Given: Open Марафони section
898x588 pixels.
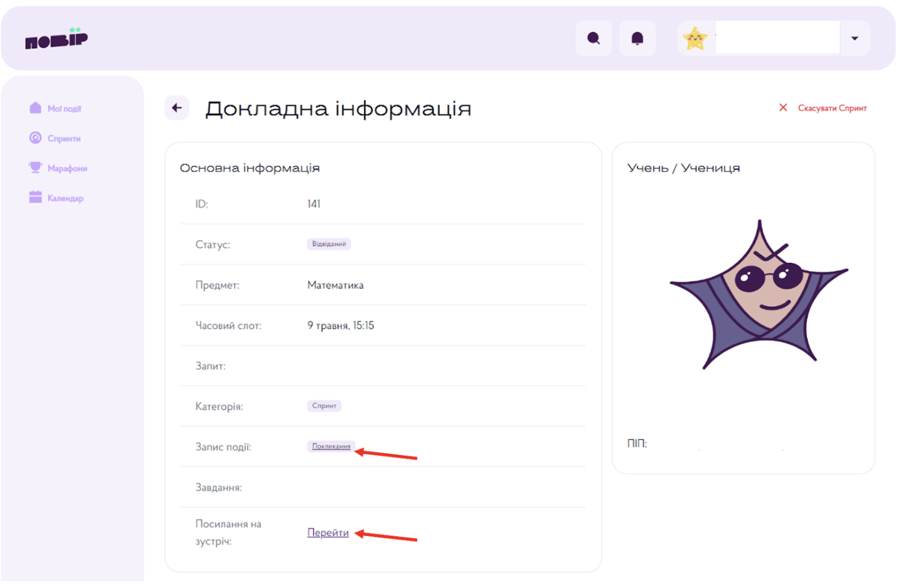Looking at the screenshot, I should point(67,168).
